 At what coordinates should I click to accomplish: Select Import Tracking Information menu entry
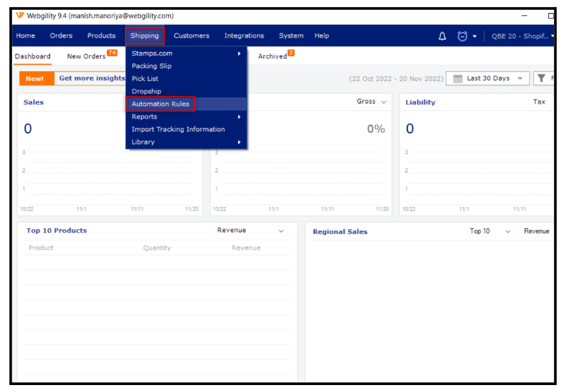click(x=178, y=129)
